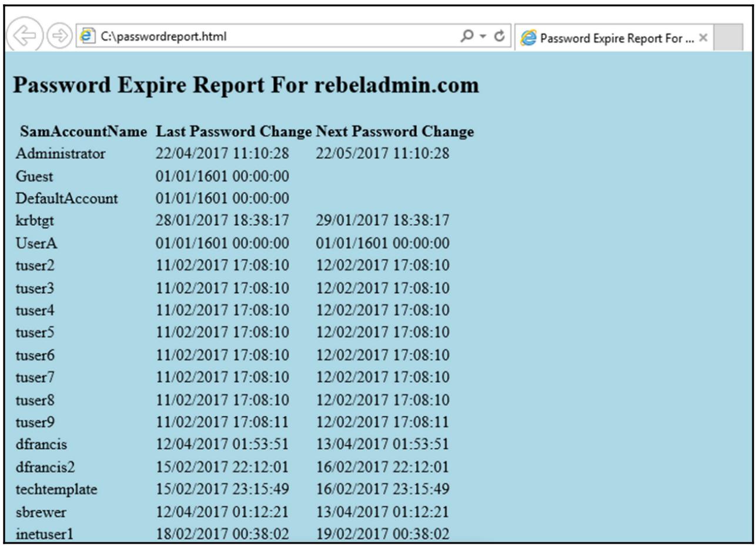Click dfrancis2 next password change date

coord(382,467)
